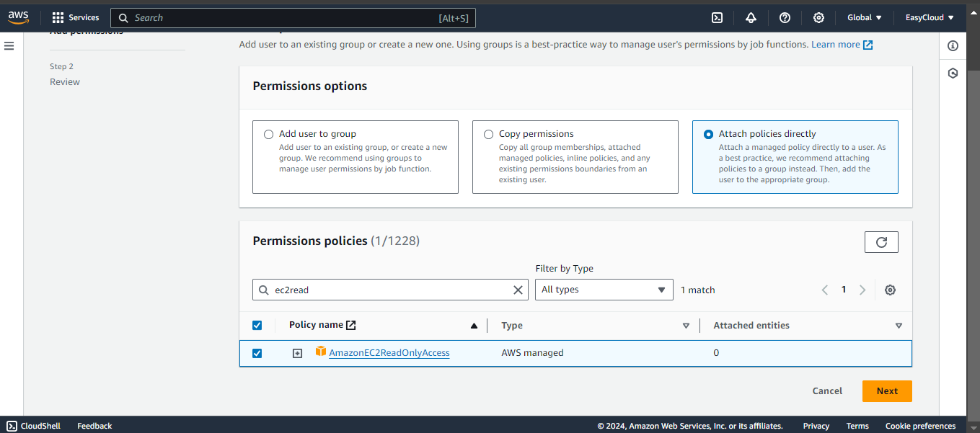The image size is (980, 433).
Task: Click page number 1 in pagination
Action: (x=844, y=290)
